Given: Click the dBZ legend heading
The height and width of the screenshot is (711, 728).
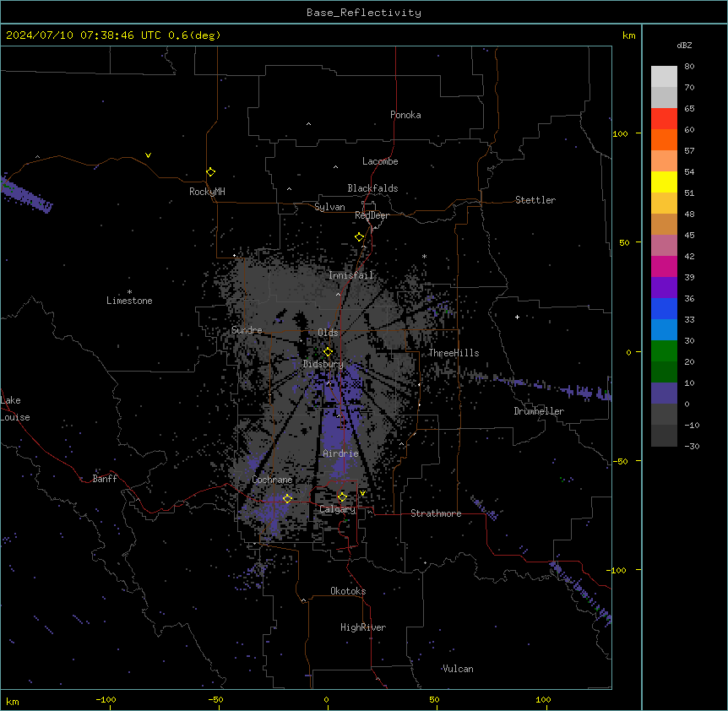Looking at the screenshot, I should pyautogui.click(x=684, y=45).
